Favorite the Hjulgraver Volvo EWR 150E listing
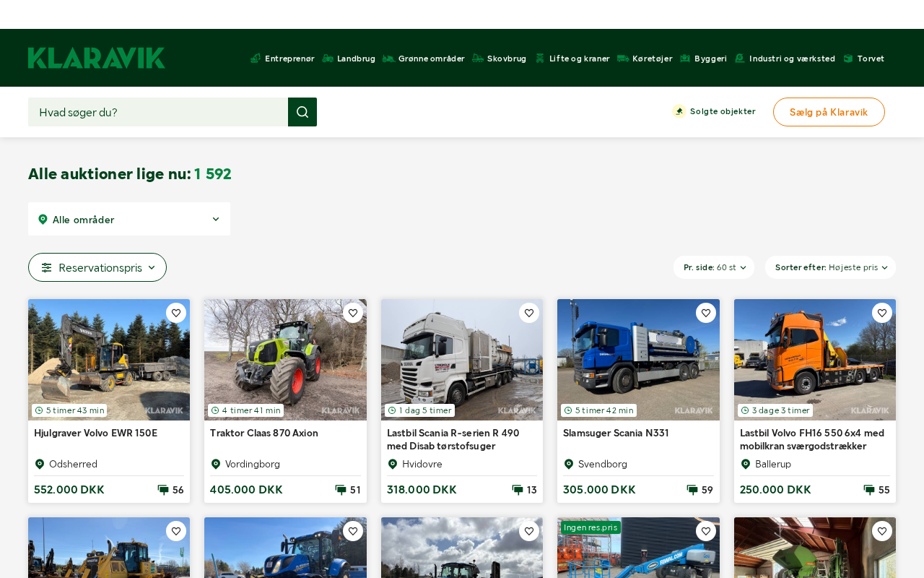The image size is (924, 578). pos(176,313)
